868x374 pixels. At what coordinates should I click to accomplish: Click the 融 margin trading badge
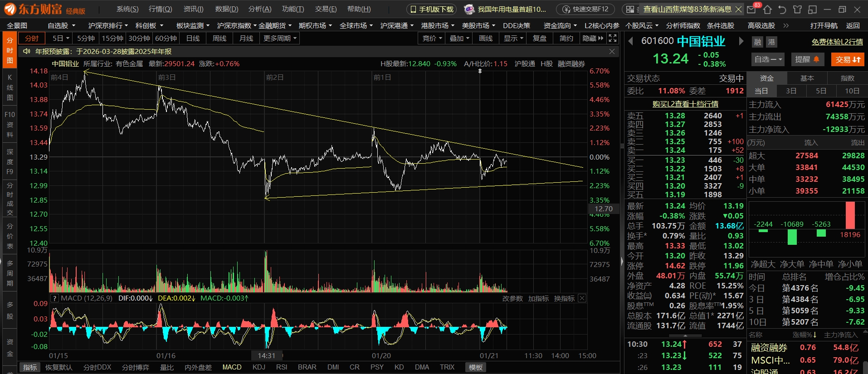click(x=758, y=42)
